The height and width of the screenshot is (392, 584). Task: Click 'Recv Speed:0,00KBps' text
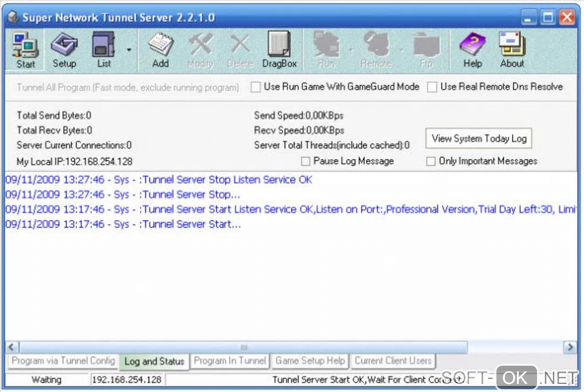coord(299,130)
